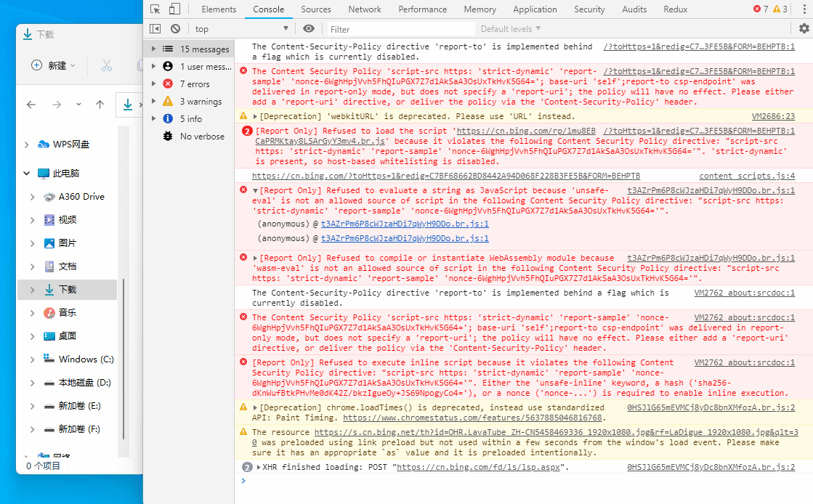Select the 3 warnings sidebar row
The height and width of the screenshot is (504, 813).
[189, 101]
